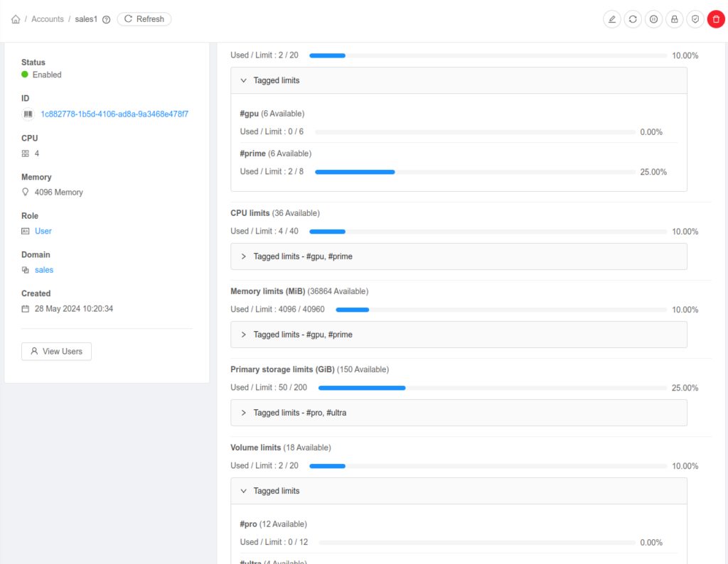Click the red delete account icon
This screenshot has height=564, width=728.
pyautogui.click(x=716, y=19)
